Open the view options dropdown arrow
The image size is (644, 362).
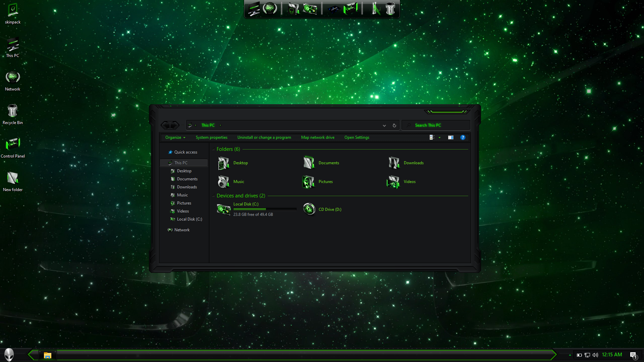click(x=439, y=137)
